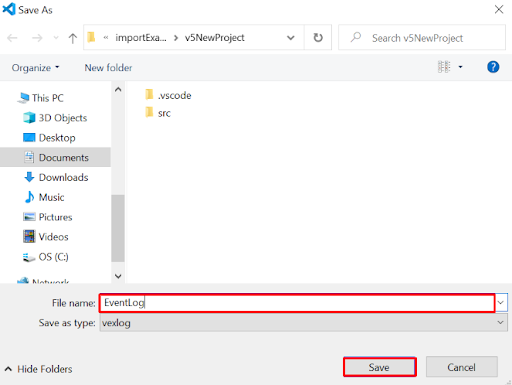Image resolution: width=512 pixels, height=385 pixels.
Task: Click the folder icon in address bar
Action: pos(91,37)
